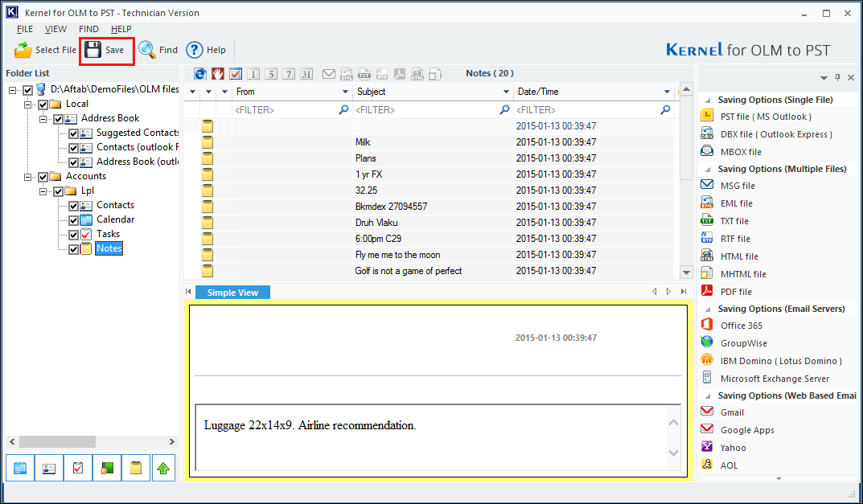Screen dimensions: 863x504
Task: Click the Select File toolbar button
Action: tap(45, 50)
